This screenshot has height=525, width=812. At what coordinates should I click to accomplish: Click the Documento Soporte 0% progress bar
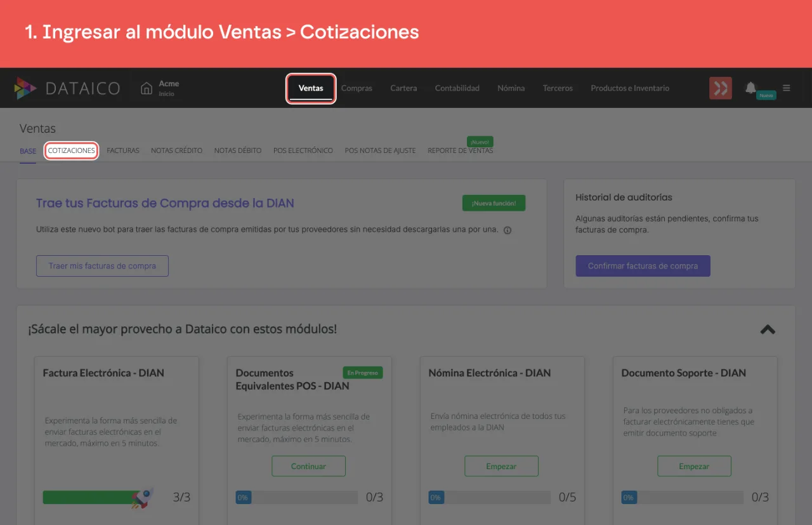(x=682, y=497)
